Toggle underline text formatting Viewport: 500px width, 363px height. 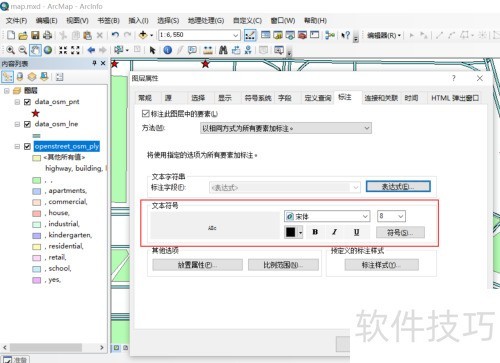[x=356, y=232]
